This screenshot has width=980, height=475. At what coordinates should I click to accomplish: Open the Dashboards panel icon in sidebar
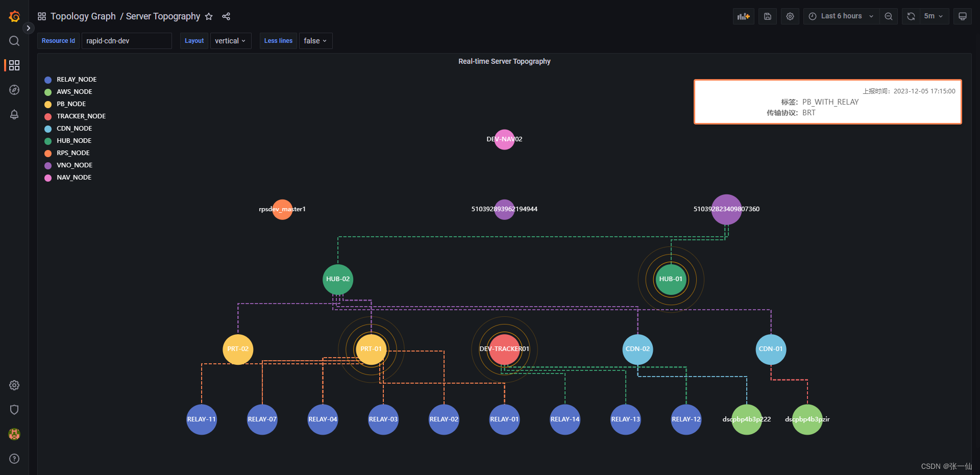pos(14,65)
